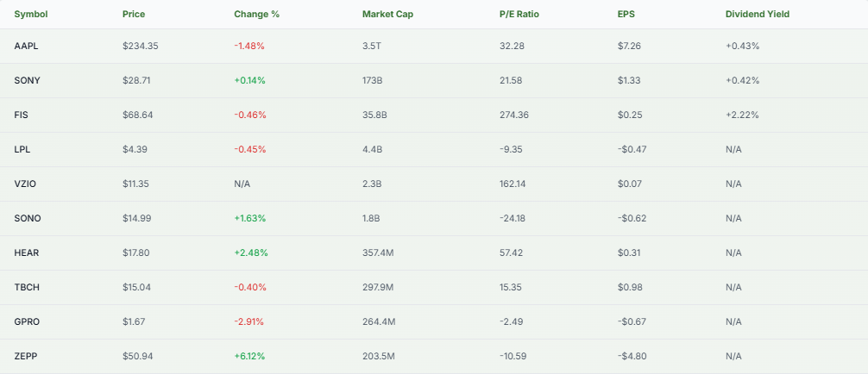
Task: Open the GPRO stock symbol
Action: (x=28, y=321)
